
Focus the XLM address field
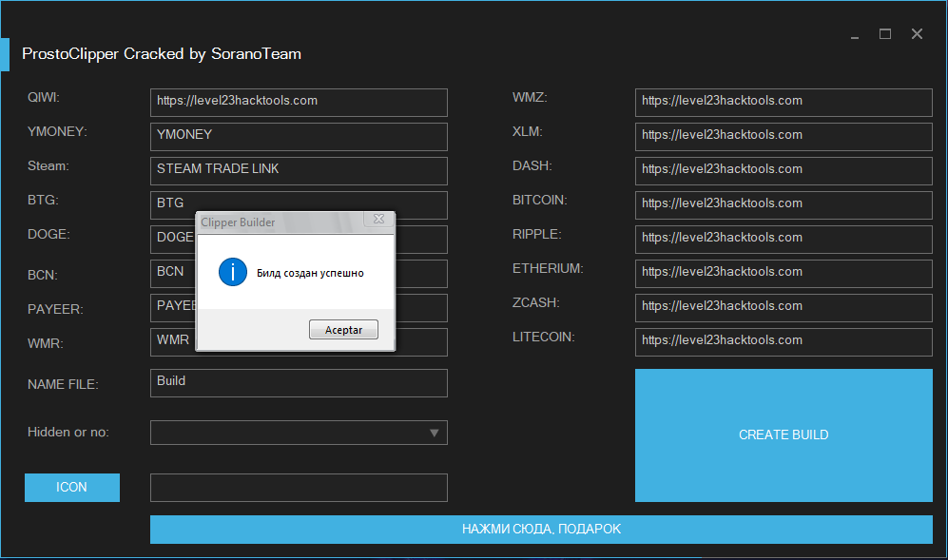[x=784, y=137]
